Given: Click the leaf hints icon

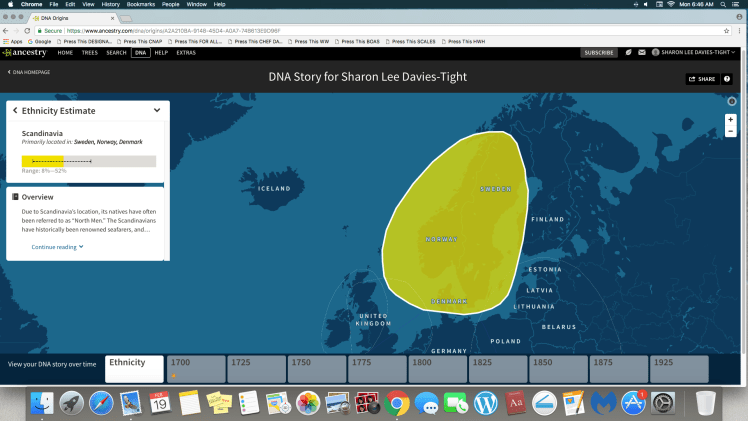Looking at the screenshot, I should [x=627, y=52].
